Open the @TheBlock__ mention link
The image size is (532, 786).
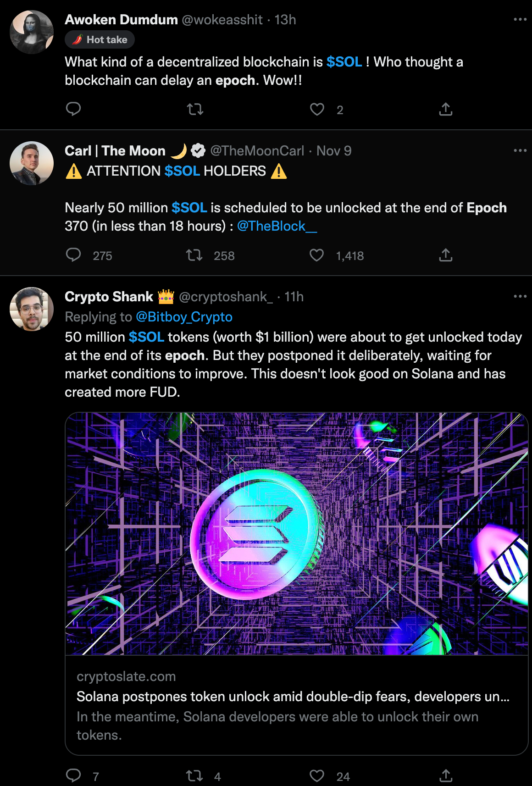point(277,226)
